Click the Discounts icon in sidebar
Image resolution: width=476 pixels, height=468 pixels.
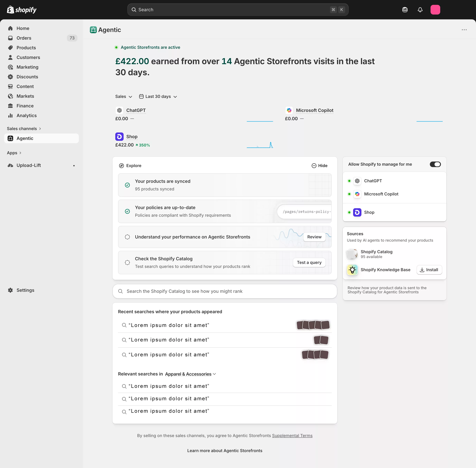pos(10,77)
